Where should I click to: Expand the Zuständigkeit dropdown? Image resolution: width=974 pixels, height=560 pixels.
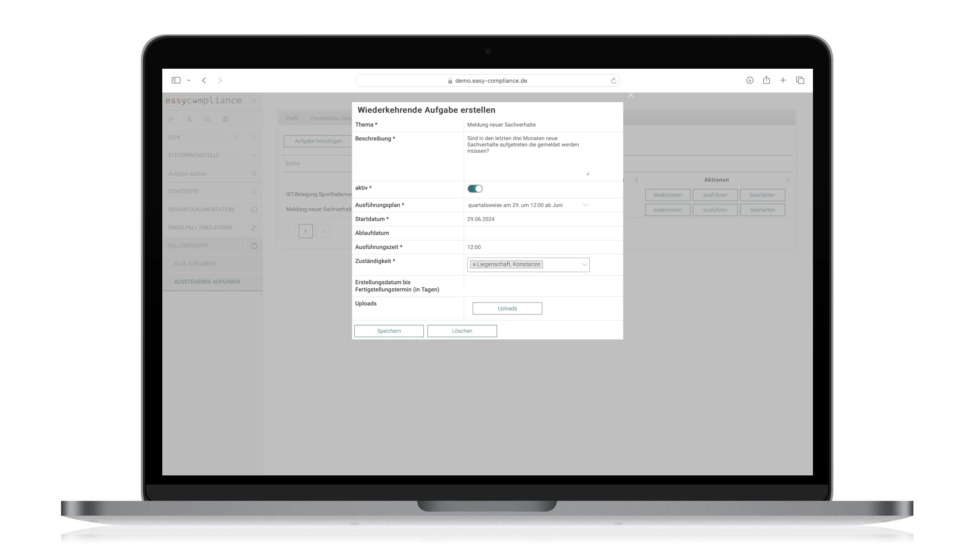[x=583, y=264]
